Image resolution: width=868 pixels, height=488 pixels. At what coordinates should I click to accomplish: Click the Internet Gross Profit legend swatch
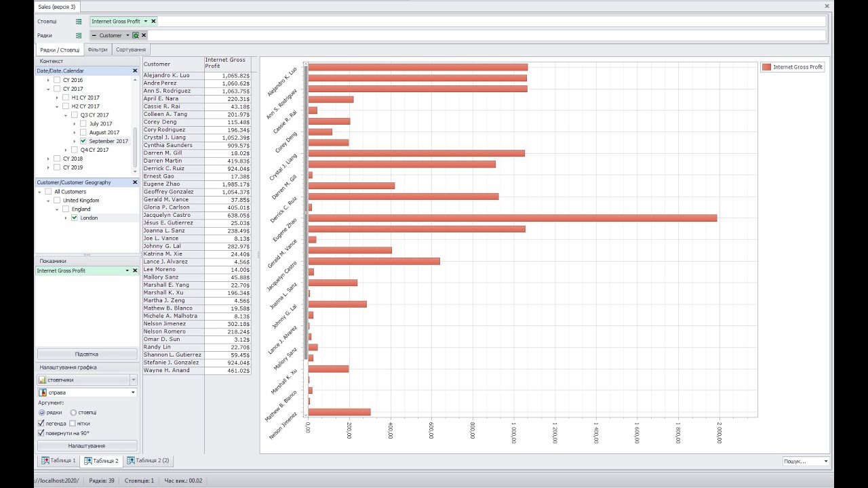point(766,67)
